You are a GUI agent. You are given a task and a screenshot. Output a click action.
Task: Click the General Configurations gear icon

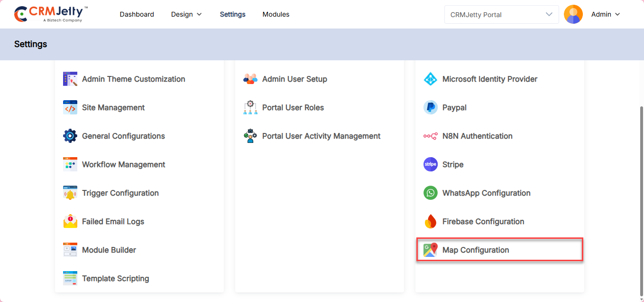(70, 136)
